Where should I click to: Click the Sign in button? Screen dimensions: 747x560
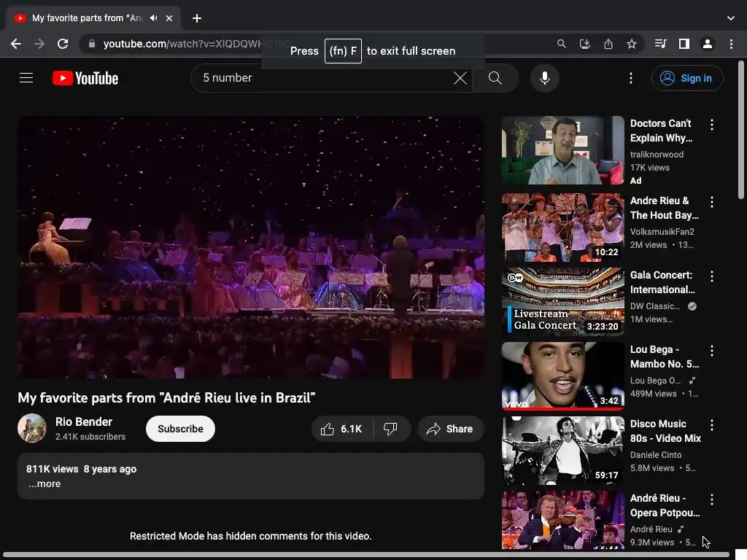pyautogui.click(x=687, y=78)
